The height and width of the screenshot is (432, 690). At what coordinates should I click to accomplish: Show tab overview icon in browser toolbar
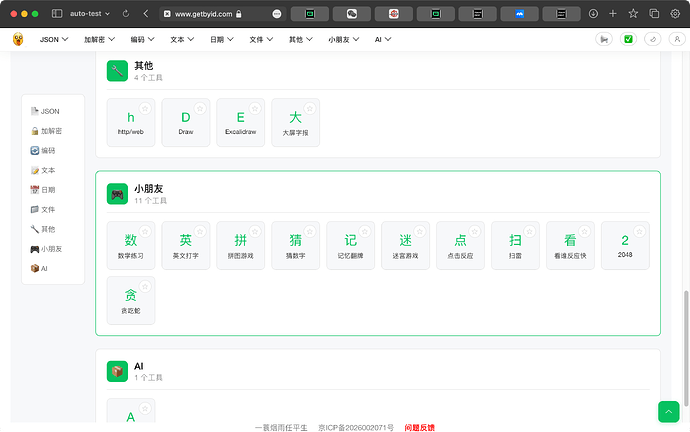(654, 14)
